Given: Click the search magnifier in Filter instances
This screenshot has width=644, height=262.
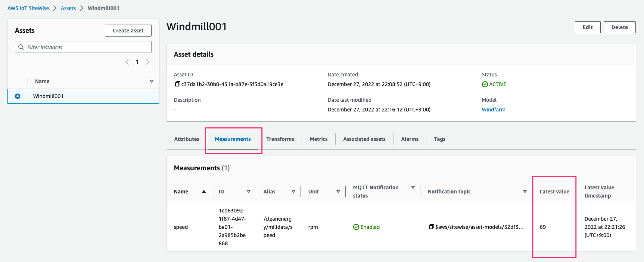Looking at the screenshot, I should coord(21,47).
